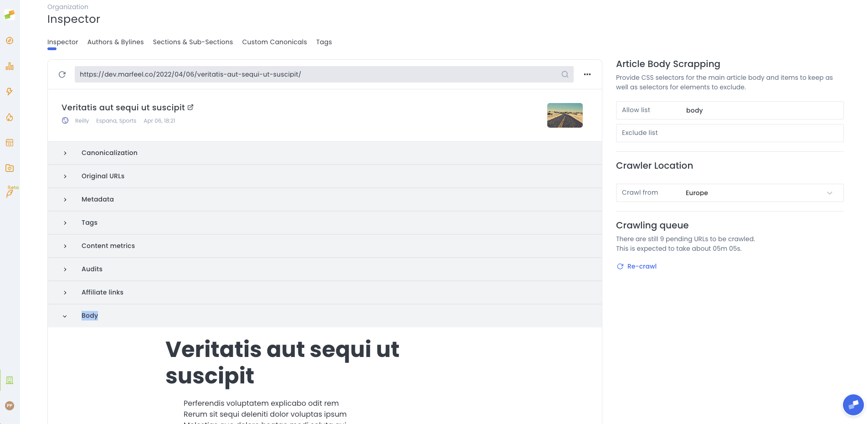
Task: Open the bar chart Analytics icon
Action: [10, 66]
